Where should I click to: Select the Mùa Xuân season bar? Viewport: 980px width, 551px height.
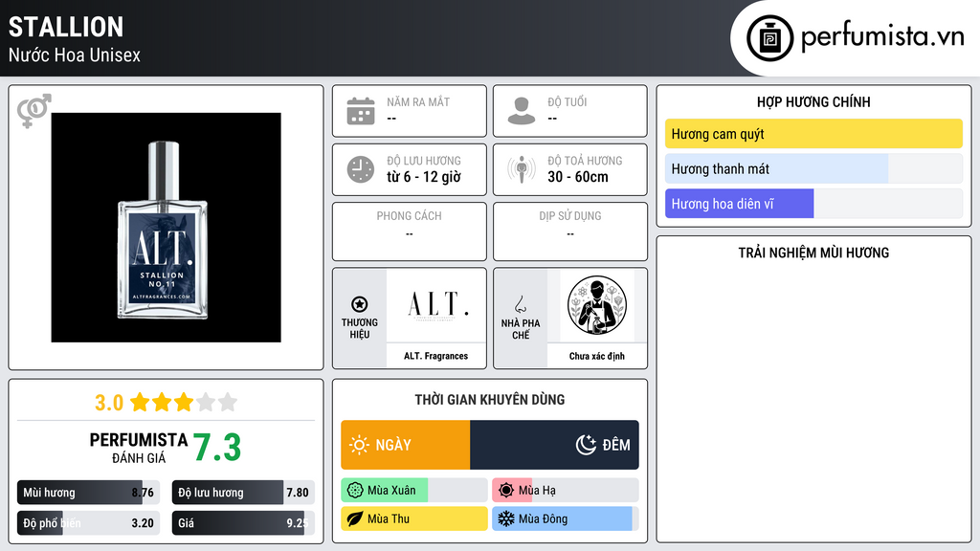(414, 491)
